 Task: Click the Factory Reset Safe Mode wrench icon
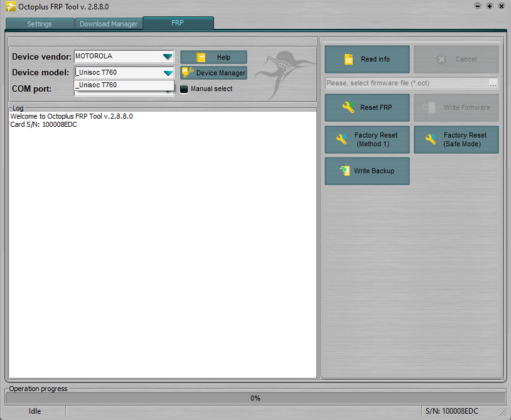coord(431,139)
